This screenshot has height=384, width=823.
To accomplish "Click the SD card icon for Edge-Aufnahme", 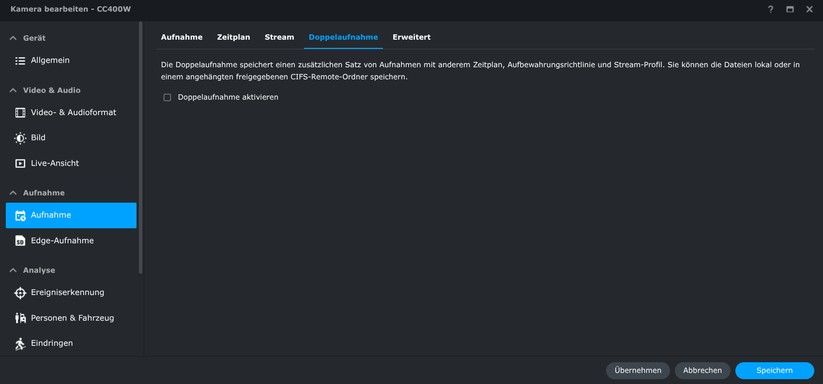I will 20,241.
